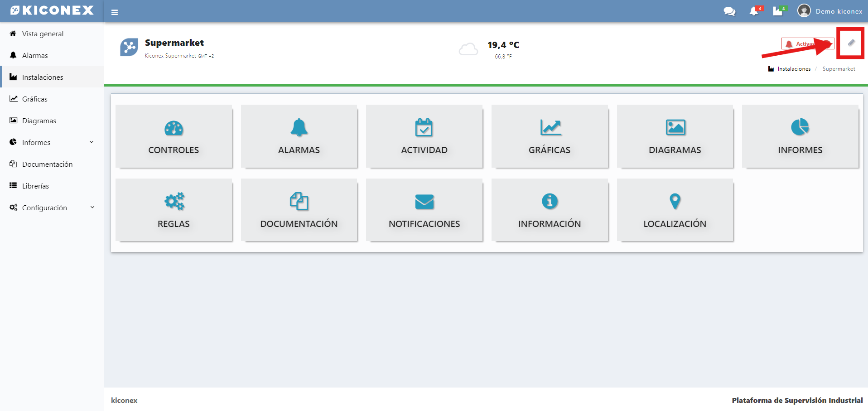Viewport: 868px width, 411px height.
Task: Expand the Informes sidebar submenu
Action: pyautogui.click(x=52, y=142)
